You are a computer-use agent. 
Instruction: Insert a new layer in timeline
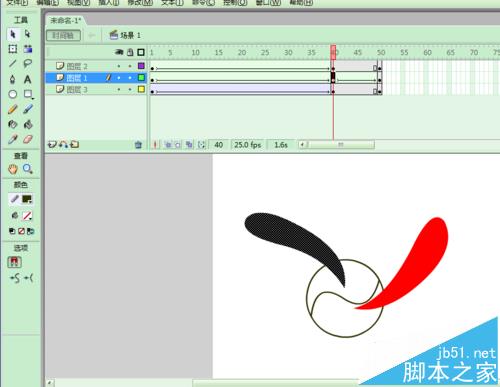pos(52,144)
